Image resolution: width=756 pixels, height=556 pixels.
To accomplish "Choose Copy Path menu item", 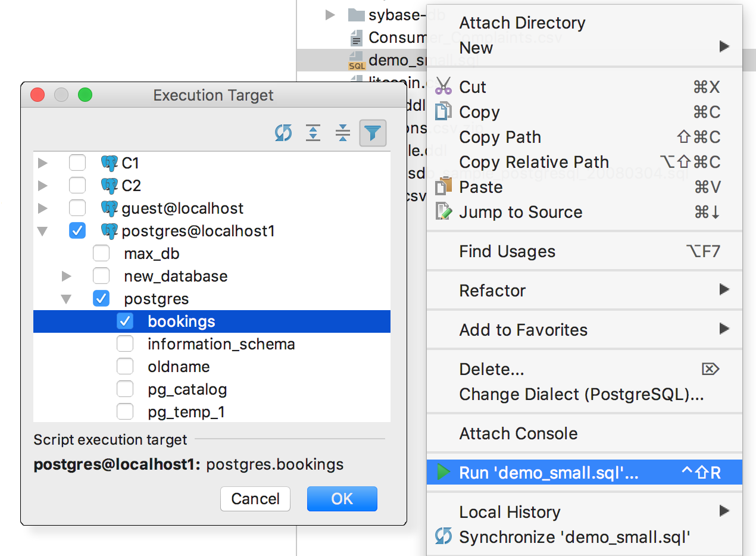I will pyautogui.click(x=585, y=137).
